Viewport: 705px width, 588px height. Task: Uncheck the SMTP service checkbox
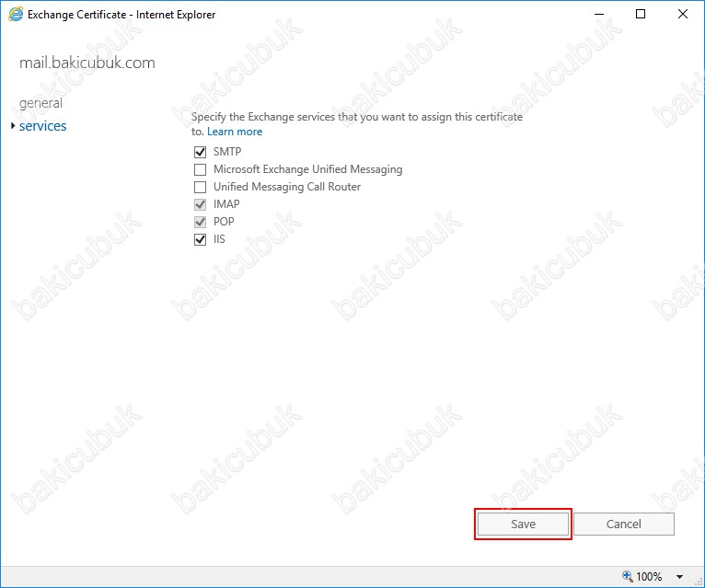point(200,152)
